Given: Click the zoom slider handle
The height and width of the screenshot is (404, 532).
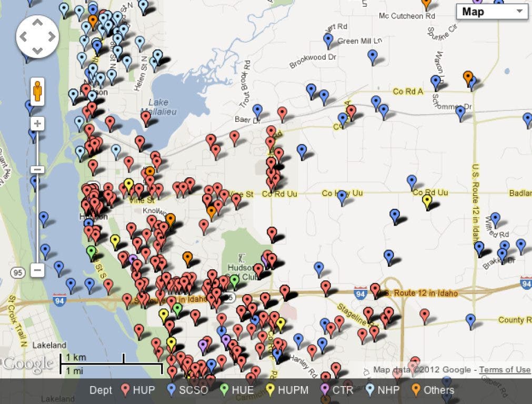Looking at the screenshot, I should coord(37,169).
